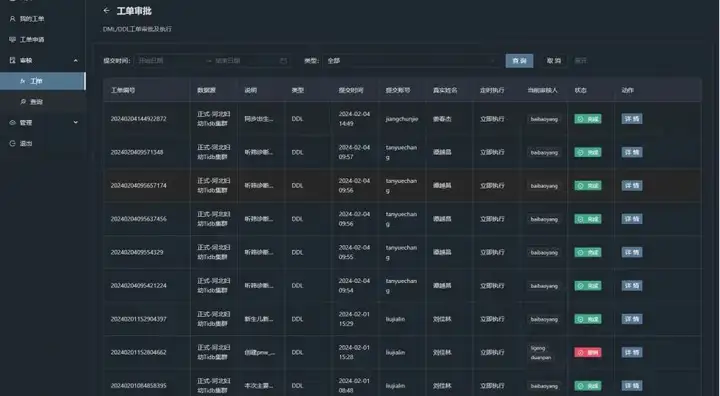This screenshot has height=396, width=720.
Task: Click the red status tag for 20240201152804662
Action: (x=588, y=352)
